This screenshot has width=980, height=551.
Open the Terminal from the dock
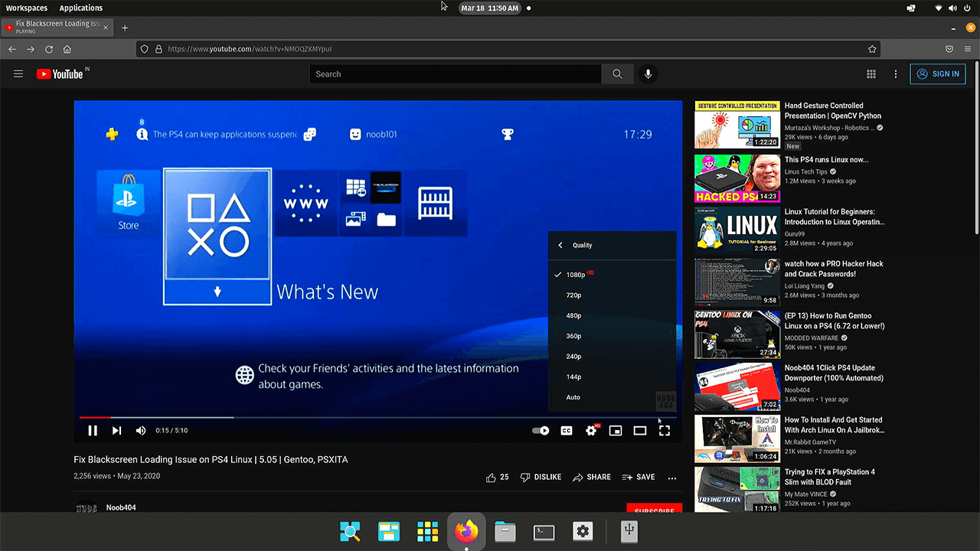544,531
